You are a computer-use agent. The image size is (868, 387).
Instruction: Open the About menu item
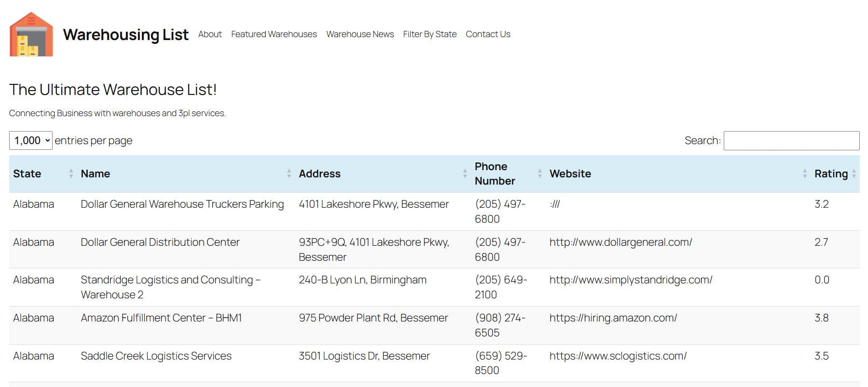(x=210, y=34)
